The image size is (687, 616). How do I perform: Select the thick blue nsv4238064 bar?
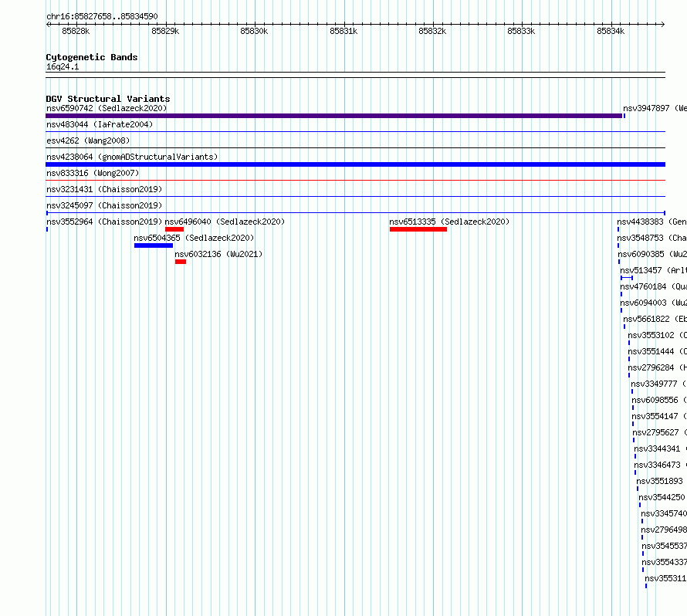click(355, 164)
